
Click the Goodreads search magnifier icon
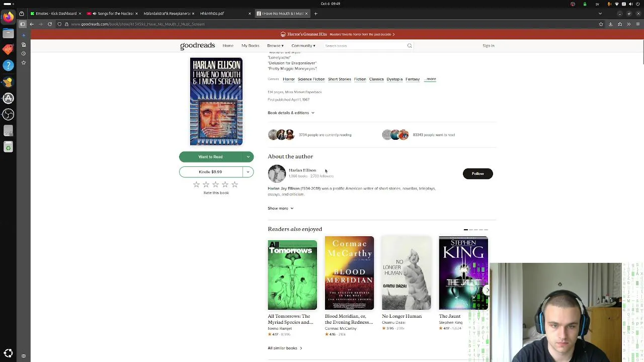[x=410, y=46]
